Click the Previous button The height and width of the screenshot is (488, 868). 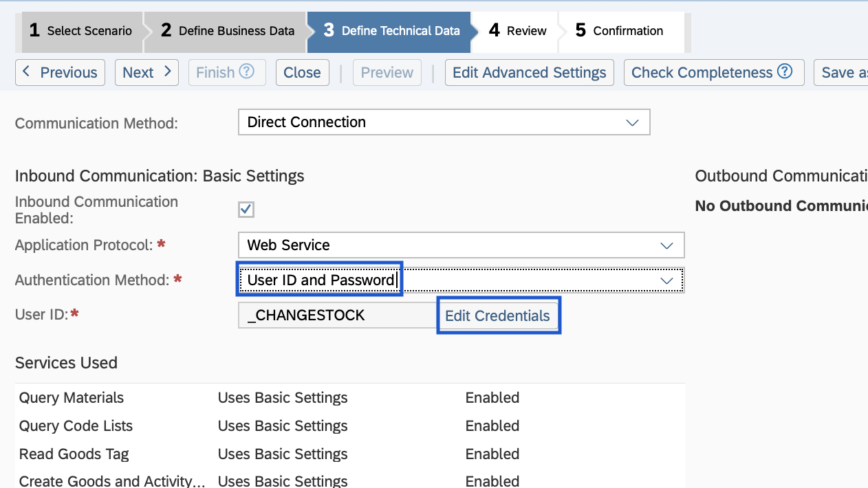tap(60, 72)
